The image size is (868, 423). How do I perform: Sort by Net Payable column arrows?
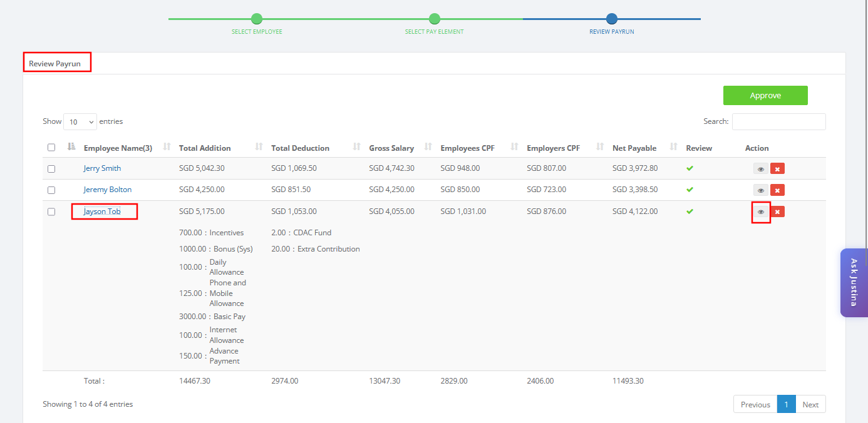674,147
